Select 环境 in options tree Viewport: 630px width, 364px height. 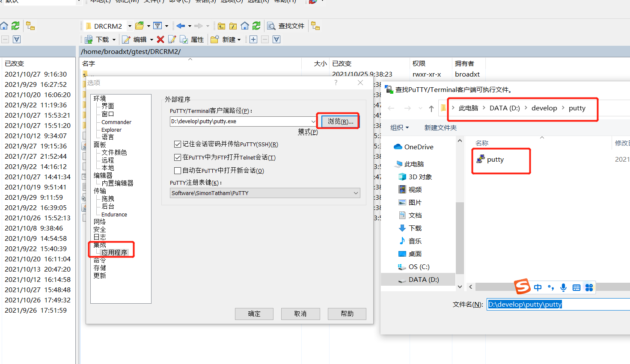[x=100, y=98]
